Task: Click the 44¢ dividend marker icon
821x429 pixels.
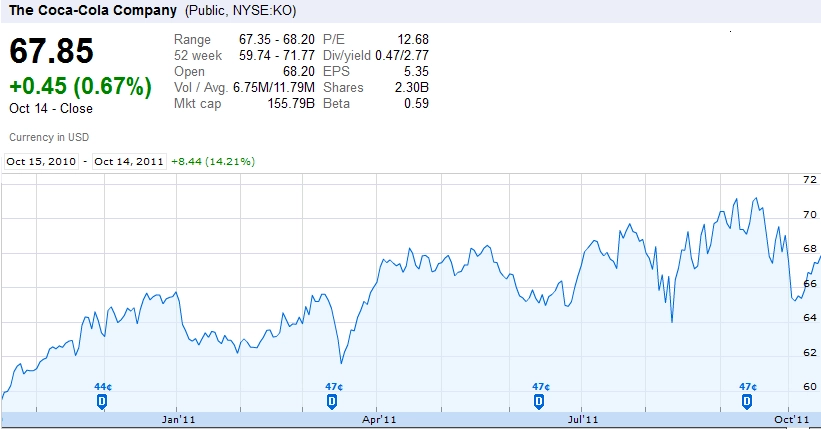Action: pyautogui.click(x=102, y=402)
